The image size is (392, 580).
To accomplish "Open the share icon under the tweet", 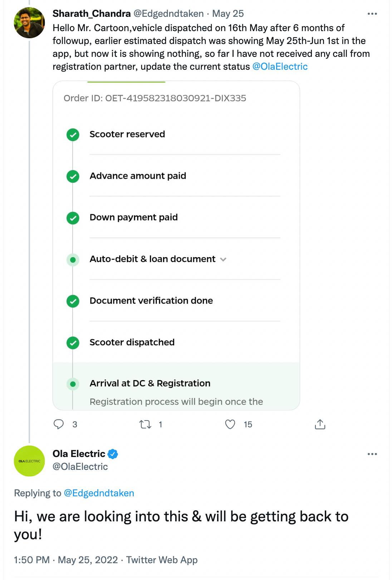I will click(320, 424).
